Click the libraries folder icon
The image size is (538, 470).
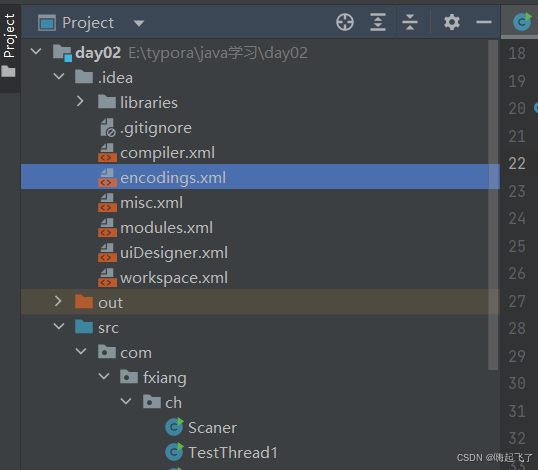(107, 102)
